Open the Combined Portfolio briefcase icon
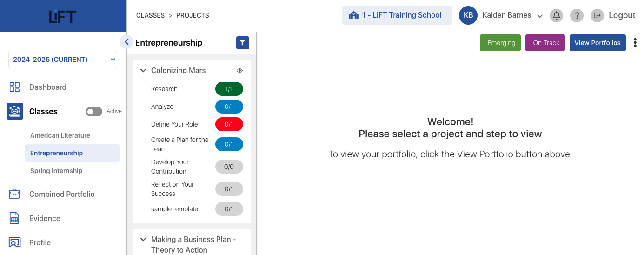Image resolution: width=644 pixels, height=255 pixels. click(14, 194)
